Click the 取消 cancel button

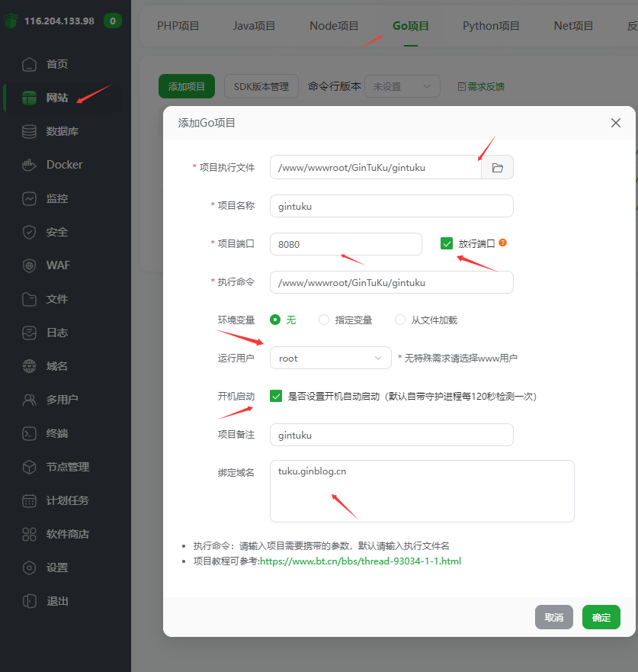553,617
